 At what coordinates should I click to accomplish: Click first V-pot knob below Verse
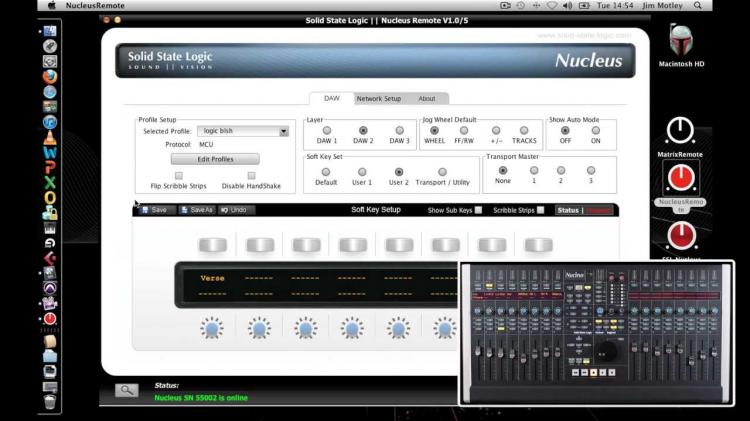point(212,328)
